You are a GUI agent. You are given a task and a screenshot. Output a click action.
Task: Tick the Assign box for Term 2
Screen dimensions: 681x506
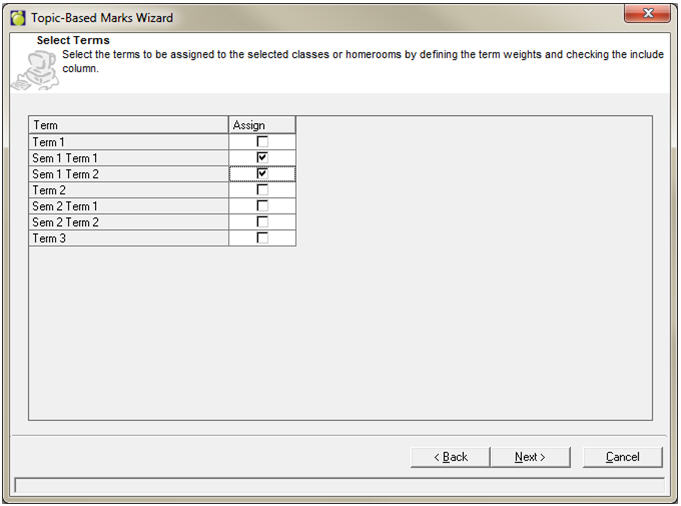pos(262,190)
